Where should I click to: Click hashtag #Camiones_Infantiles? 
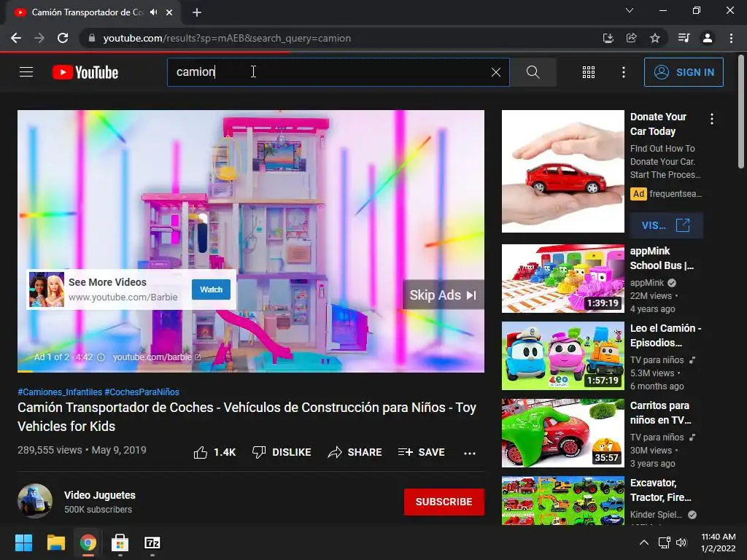60,392
